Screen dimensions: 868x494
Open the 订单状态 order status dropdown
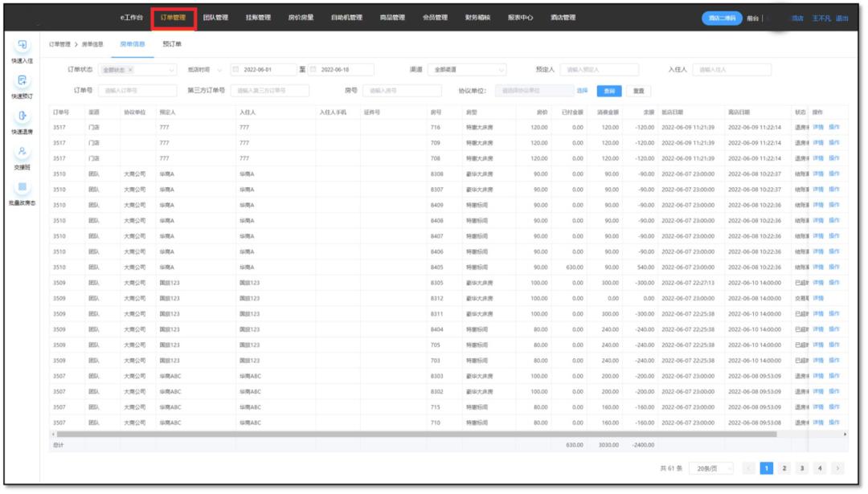pyautogui.click(x=138, y=70)
